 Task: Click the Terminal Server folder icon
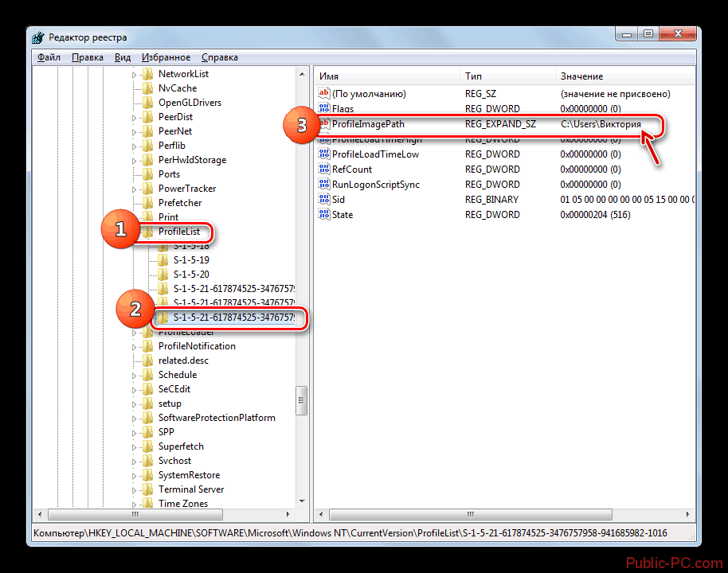[x=147, y=489]
